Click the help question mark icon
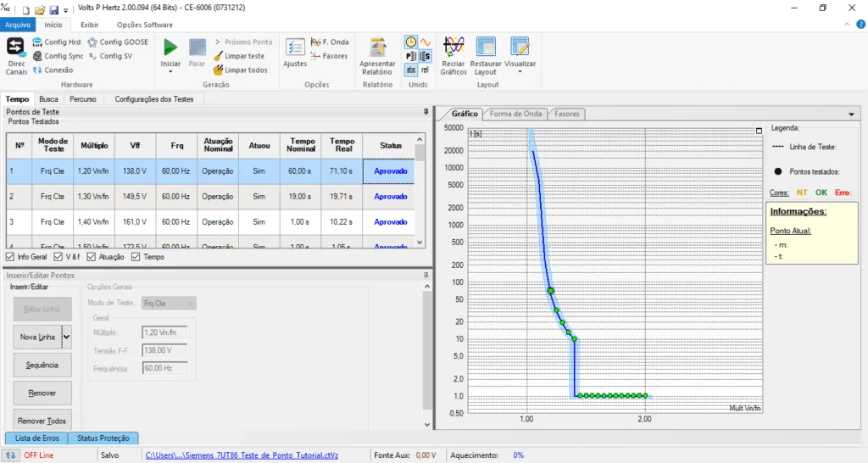The image size is (868, 463). 861,25
